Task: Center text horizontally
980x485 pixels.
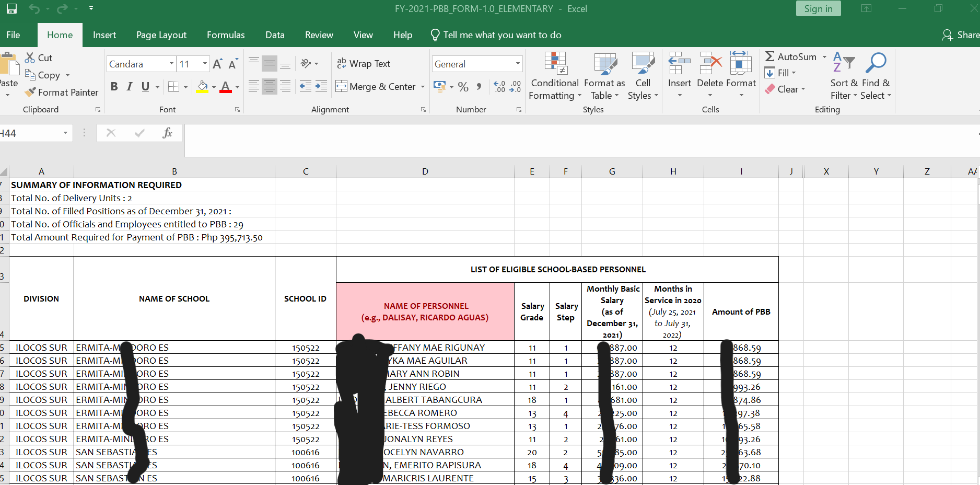Action: pyautogui.click(x=270, y=87)
